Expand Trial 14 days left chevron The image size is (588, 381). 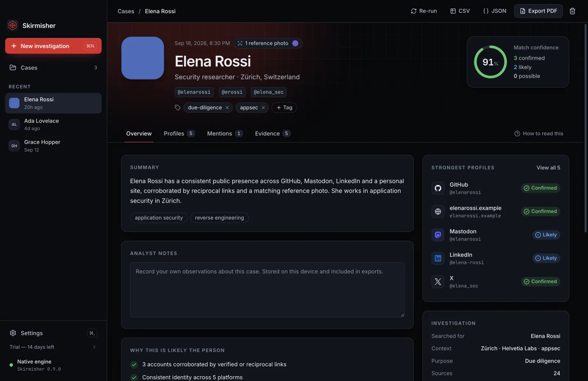(94, 347)
